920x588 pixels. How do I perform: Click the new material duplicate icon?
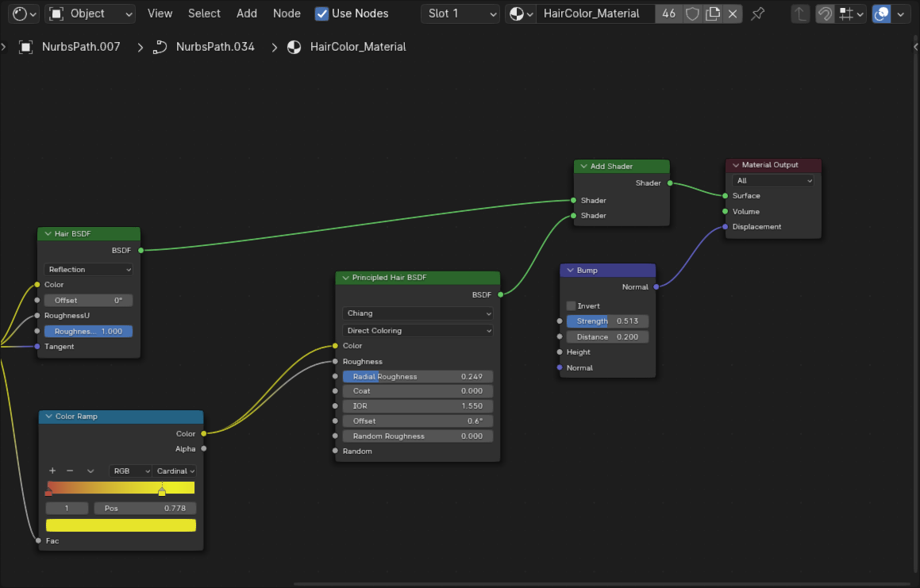(x=712, y=13)
